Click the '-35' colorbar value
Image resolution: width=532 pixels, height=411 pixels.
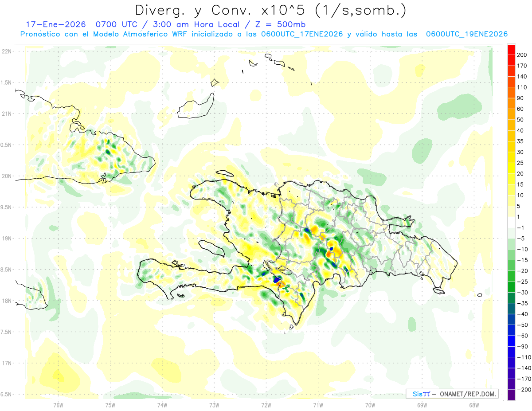point(522,303)
